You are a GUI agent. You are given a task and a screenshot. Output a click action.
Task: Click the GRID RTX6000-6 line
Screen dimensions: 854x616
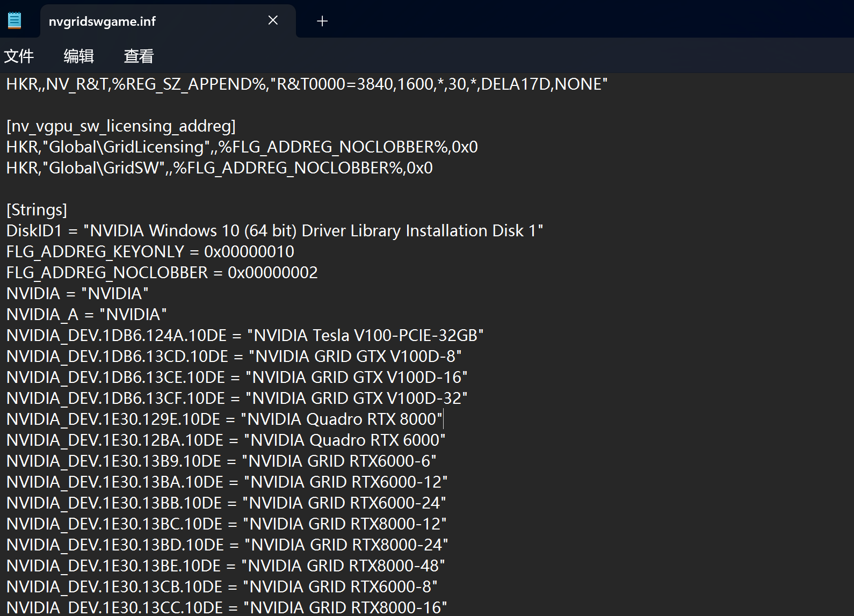coord(221,461)
